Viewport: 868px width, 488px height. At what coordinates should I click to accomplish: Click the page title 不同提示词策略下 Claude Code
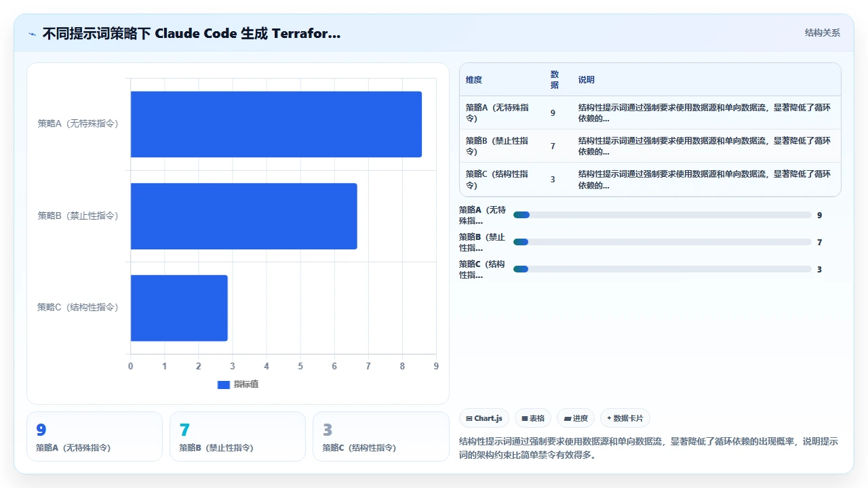(191, 33)
